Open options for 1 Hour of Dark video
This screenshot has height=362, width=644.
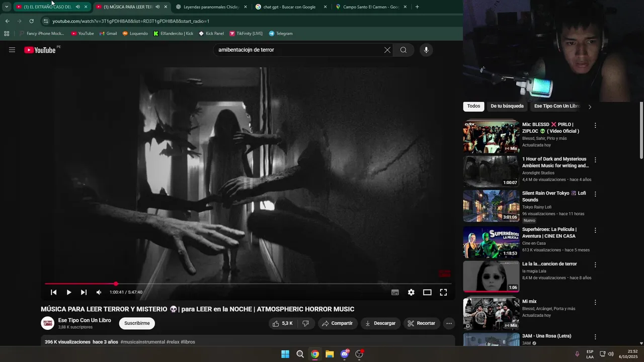595,160
